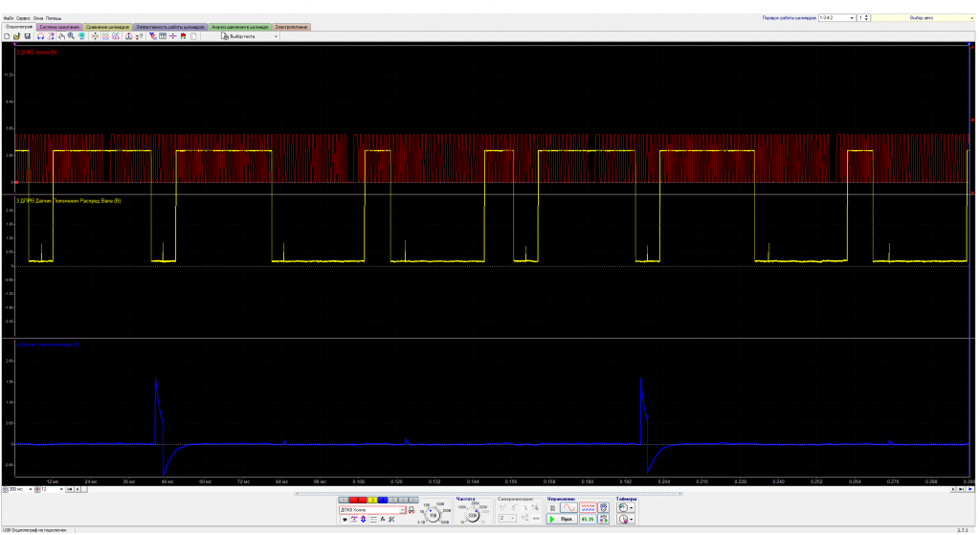Open the Файл menu
The height and width of the screenshot is (535, 980).
point(8,18)
